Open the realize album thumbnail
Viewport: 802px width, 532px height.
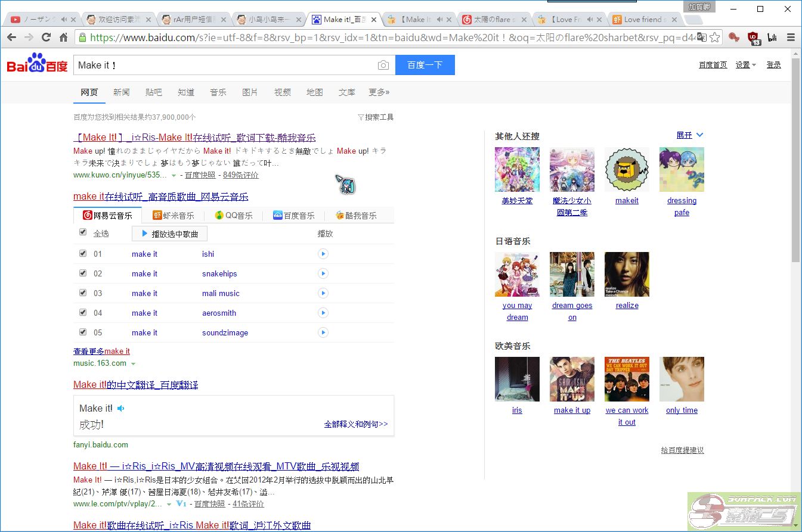[x=627, y=274]
